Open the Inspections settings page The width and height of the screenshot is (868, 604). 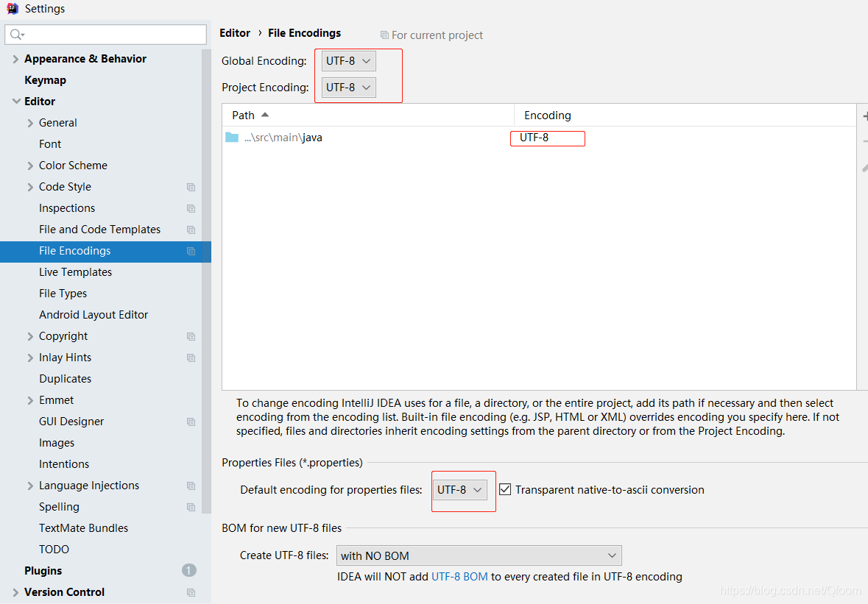(x=67, y=208)
